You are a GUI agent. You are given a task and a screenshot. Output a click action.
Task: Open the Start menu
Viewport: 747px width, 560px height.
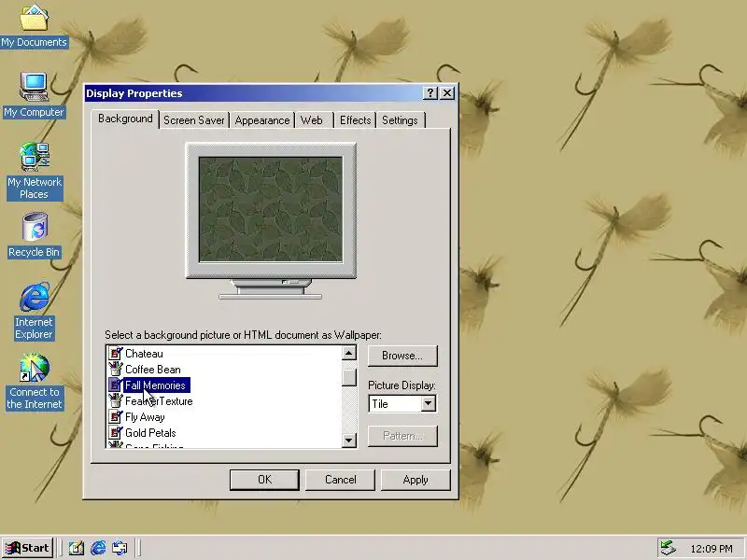[28, 548]
